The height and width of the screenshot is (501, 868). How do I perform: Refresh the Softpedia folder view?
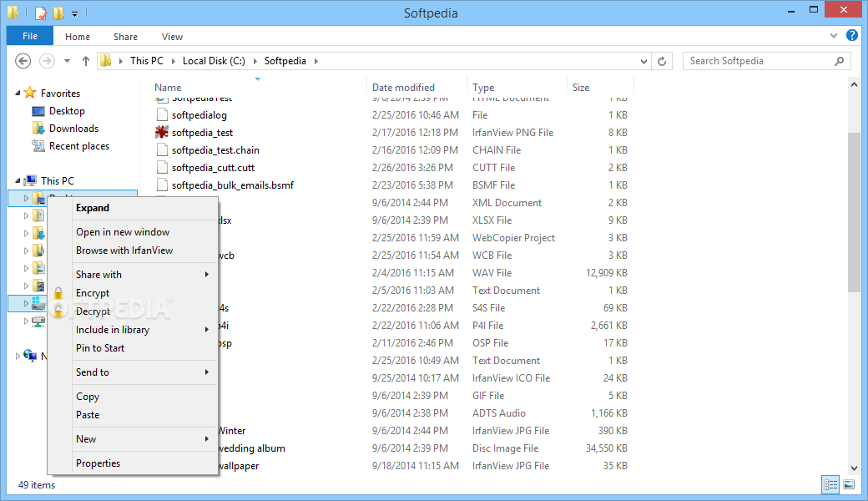point(662,61)
